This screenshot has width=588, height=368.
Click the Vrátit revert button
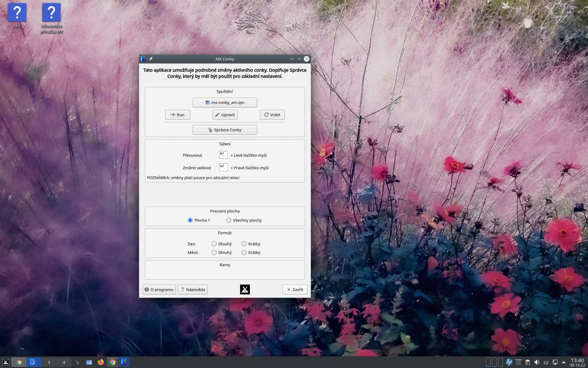click(x=272, y=115)
